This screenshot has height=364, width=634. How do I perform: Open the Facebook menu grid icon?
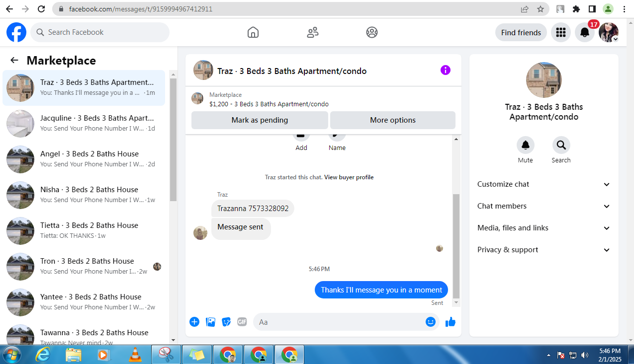561,32
